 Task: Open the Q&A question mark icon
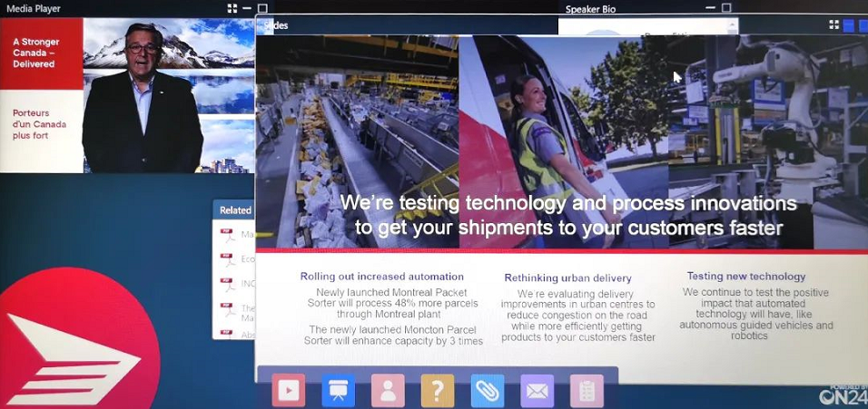(x=438, y=391)
